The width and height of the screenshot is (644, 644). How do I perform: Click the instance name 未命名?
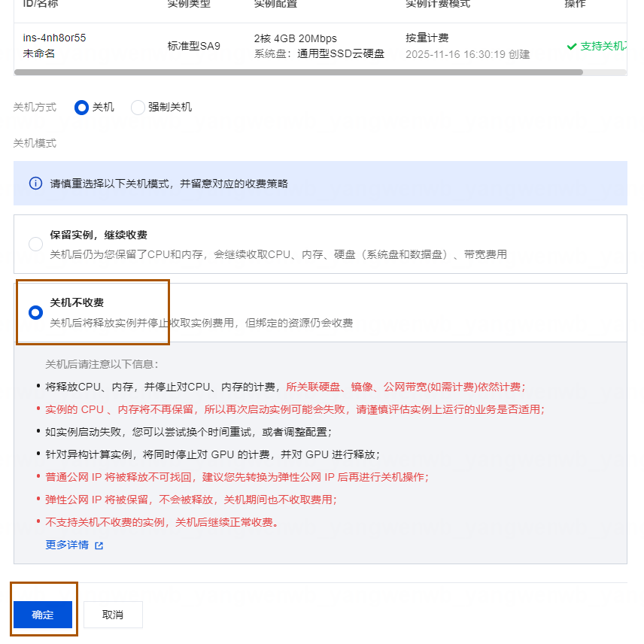tap(39, 53)
